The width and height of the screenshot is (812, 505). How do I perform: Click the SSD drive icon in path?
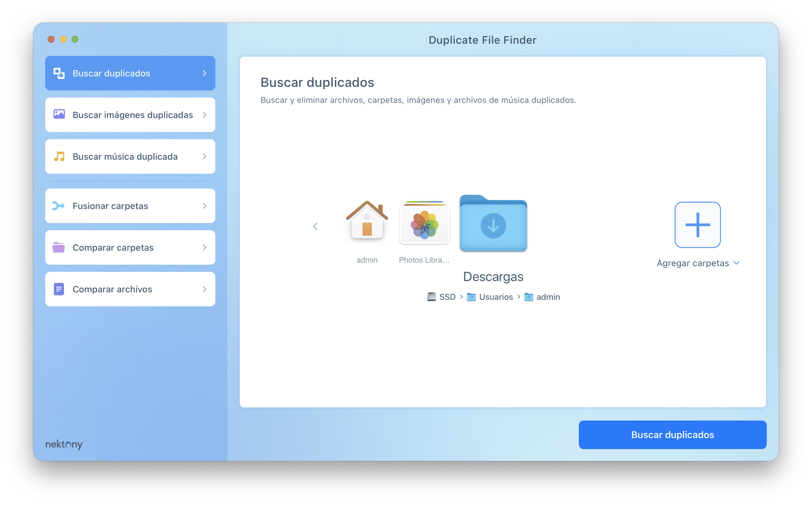[x=431, y=297]
